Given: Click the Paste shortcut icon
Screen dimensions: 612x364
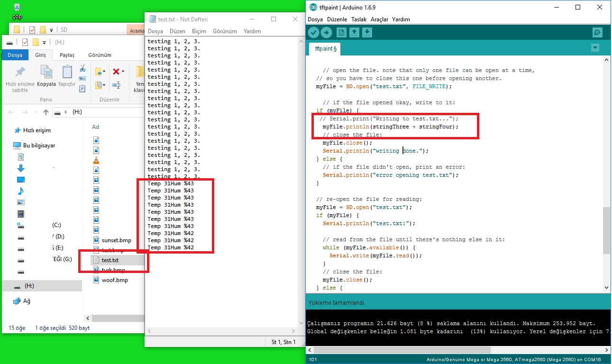Looking at the screenshot, I should pos(82,88).
